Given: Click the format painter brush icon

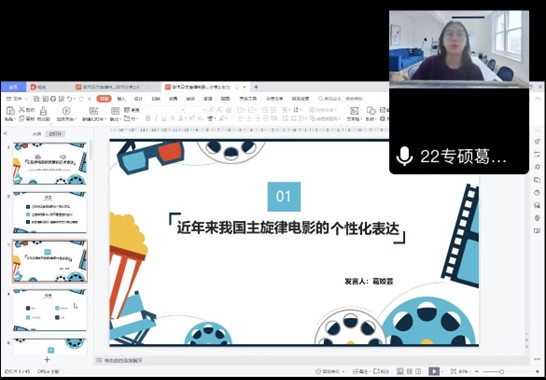Looking at the screenshot, I should click(43, 111).
